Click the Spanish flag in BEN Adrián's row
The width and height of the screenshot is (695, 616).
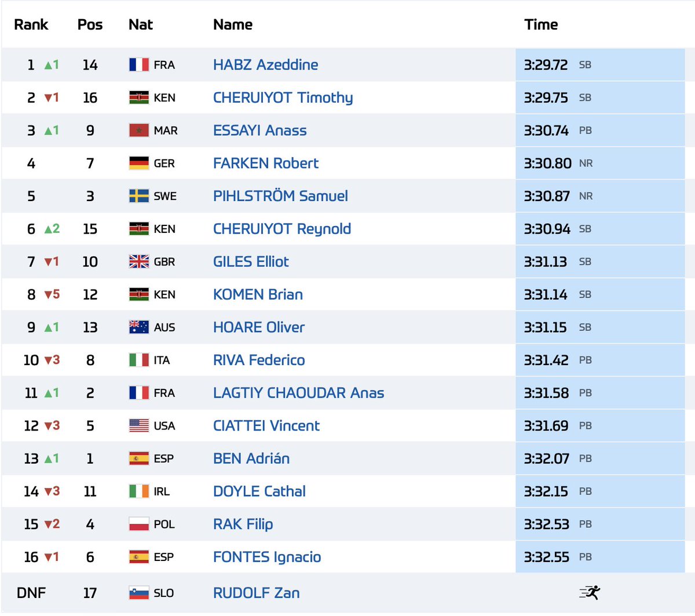point(139,458)
